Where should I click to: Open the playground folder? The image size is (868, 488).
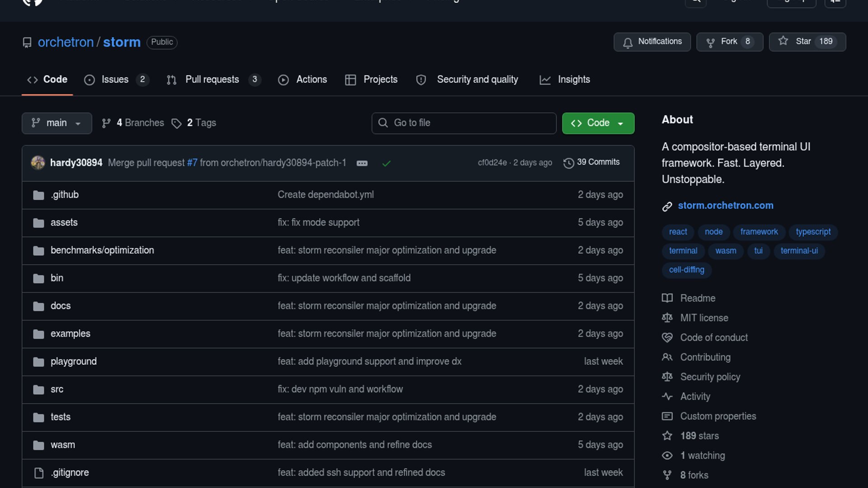tap(74, 361)
